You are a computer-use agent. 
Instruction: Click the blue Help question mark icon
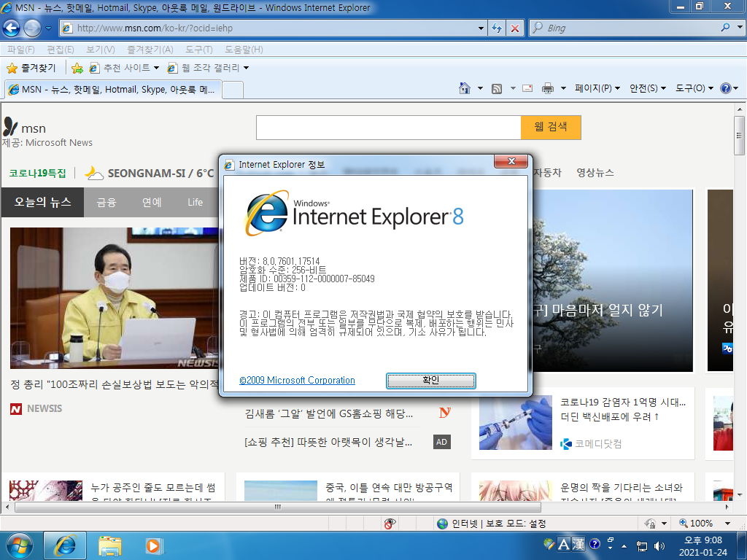pyautogui.click(x=726, y=88)
